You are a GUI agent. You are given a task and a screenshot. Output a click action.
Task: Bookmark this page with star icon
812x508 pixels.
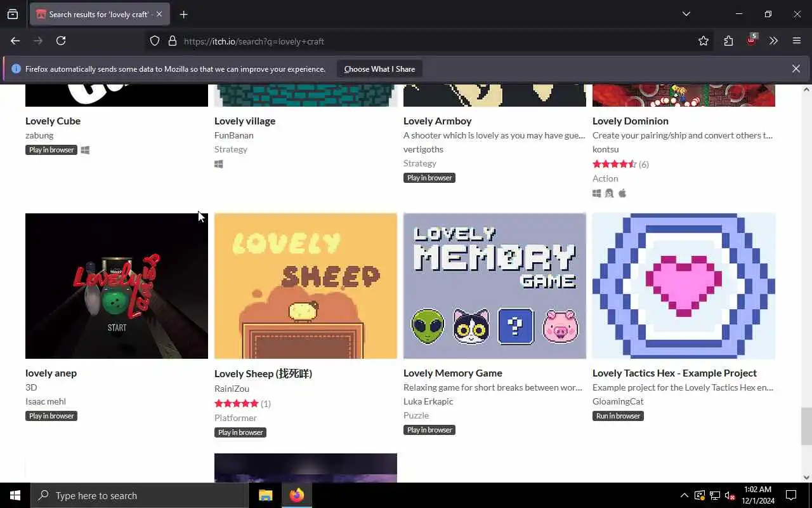pos(704,41)
